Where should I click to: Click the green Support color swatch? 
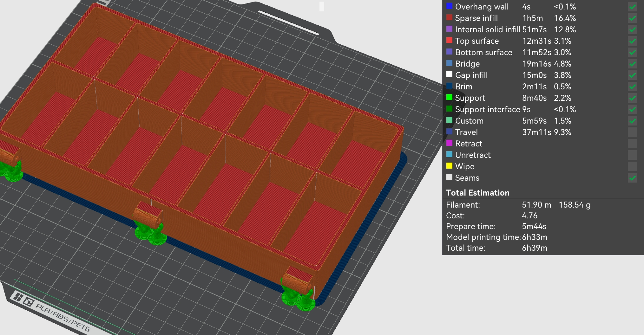coord(450,98)
